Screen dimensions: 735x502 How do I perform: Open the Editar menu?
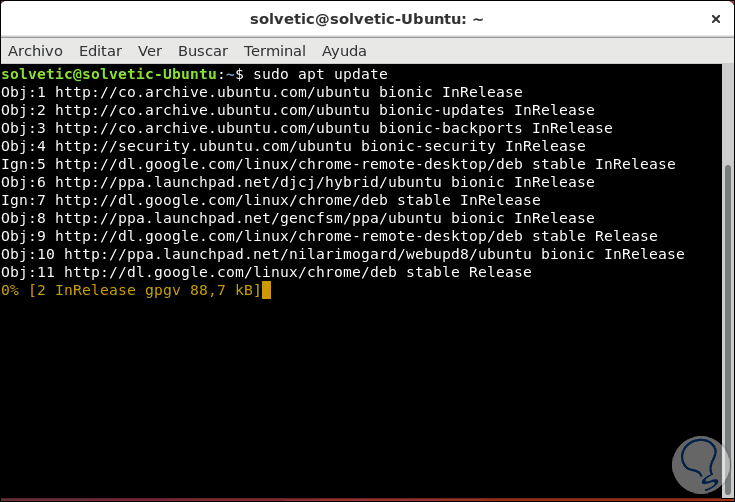click(x=100, y=51)
